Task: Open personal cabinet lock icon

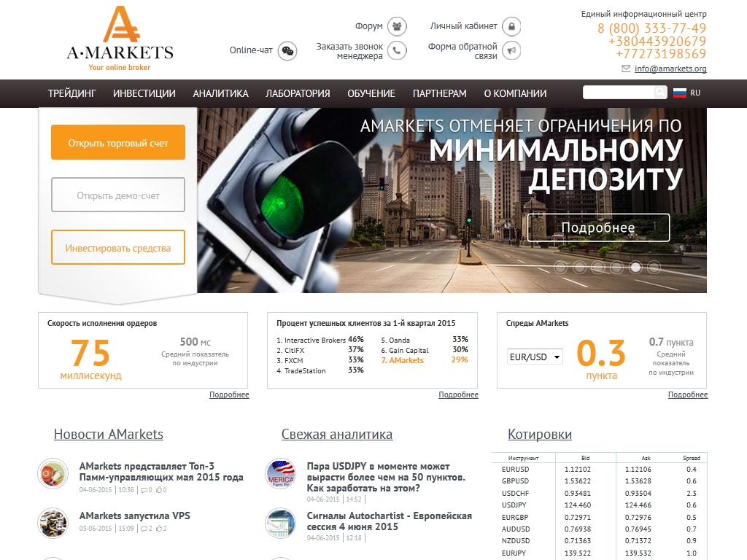Action: click(x=511, y=27)
